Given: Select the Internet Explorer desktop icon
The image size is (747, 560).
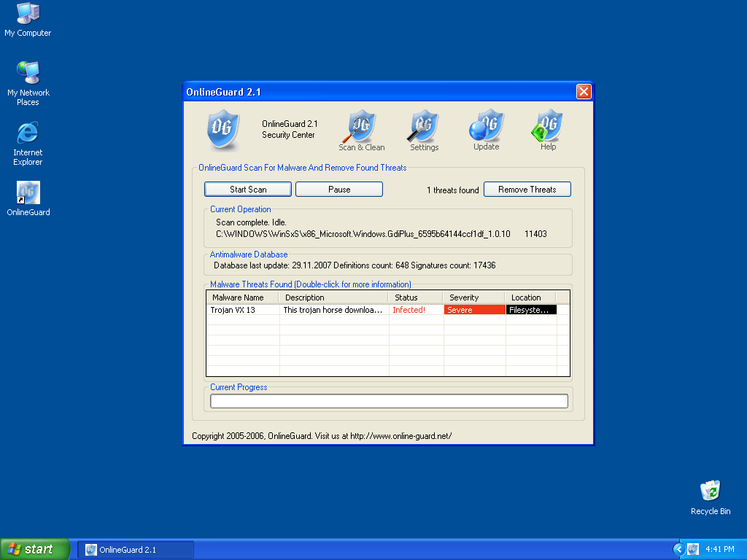Looking at the screenshot, I should (x=28, y=133).
